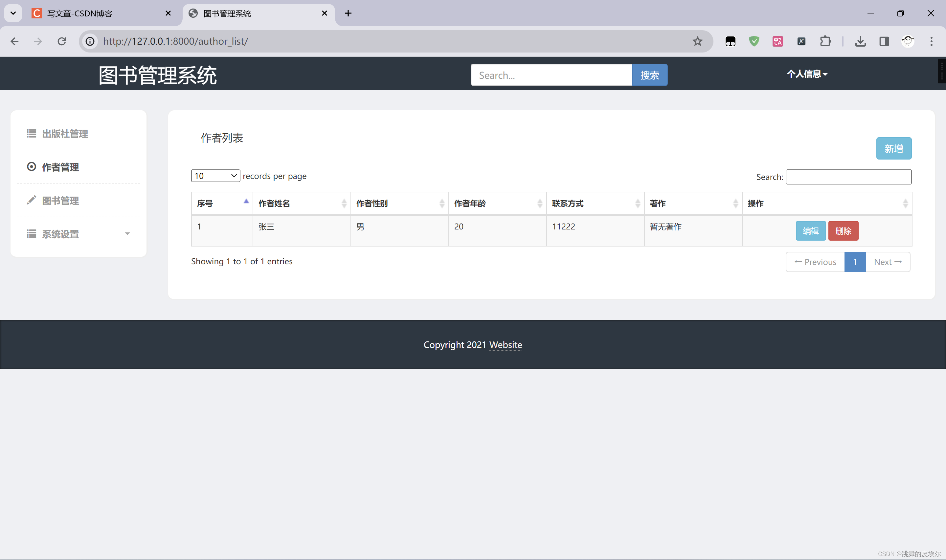This screenshot has width=946, height=560.
Task: Open the browser extensions puzzle icon
Action: pyautogui.click(x=825, y=41)
